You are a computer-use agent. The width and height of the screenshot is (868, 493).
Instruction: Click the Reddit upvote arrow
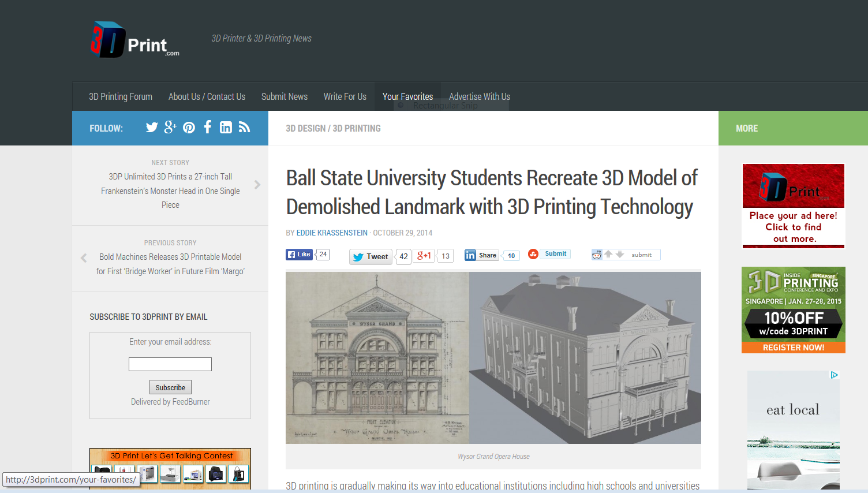(x=608, y=254)
